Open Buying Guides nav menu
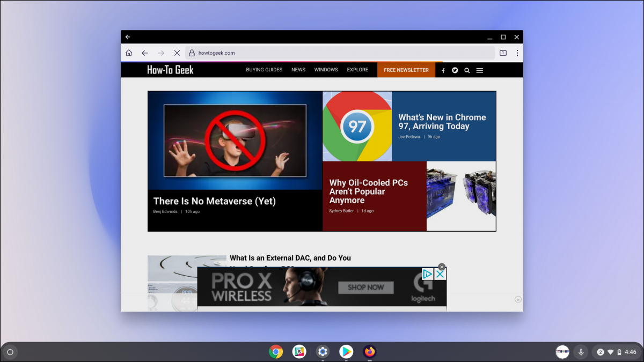Image resolution: width=644 pixels, height=362 pixels. [x=264, y=70]
